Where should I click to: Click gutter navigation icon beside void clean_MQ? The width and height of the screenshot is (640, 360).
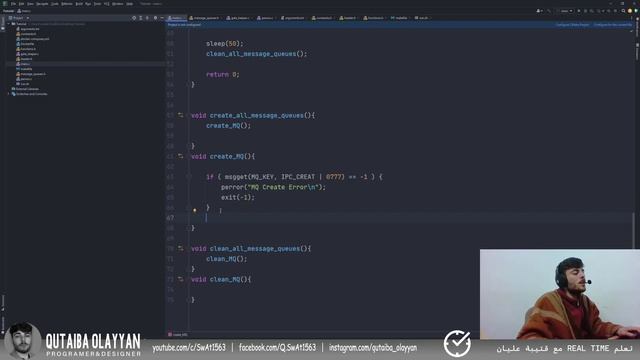(x=180, y=280)
